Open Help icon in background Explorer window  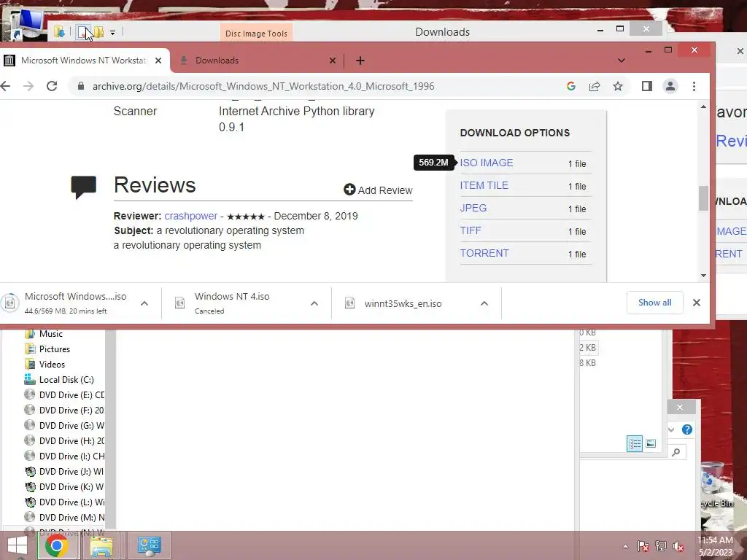point(687,429)
